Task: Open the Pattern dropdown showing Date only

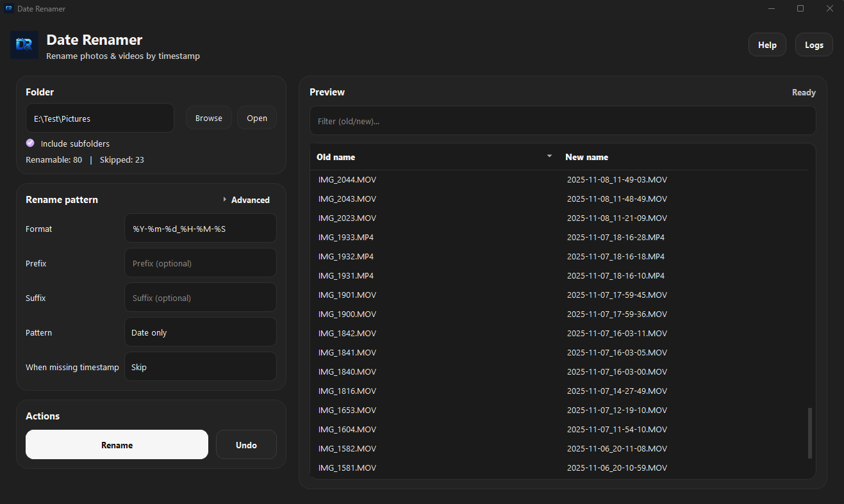Action: click(200, 332)
